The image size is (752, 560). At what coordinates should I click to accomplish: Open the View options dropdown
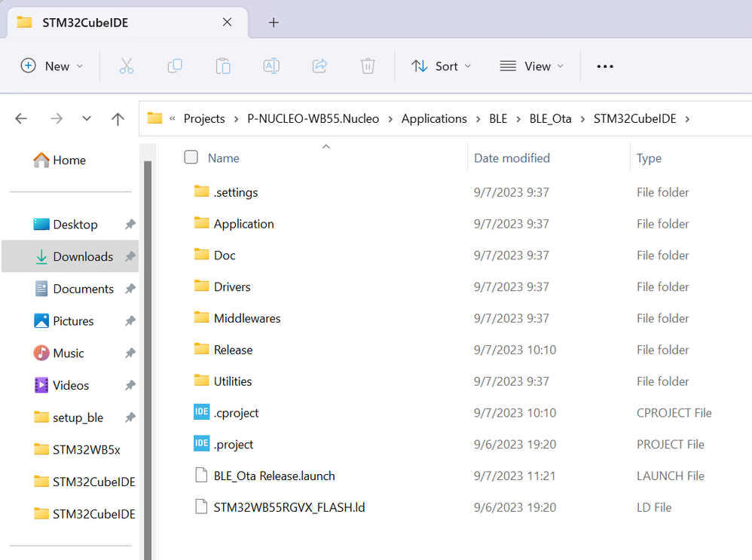(532, 66)
